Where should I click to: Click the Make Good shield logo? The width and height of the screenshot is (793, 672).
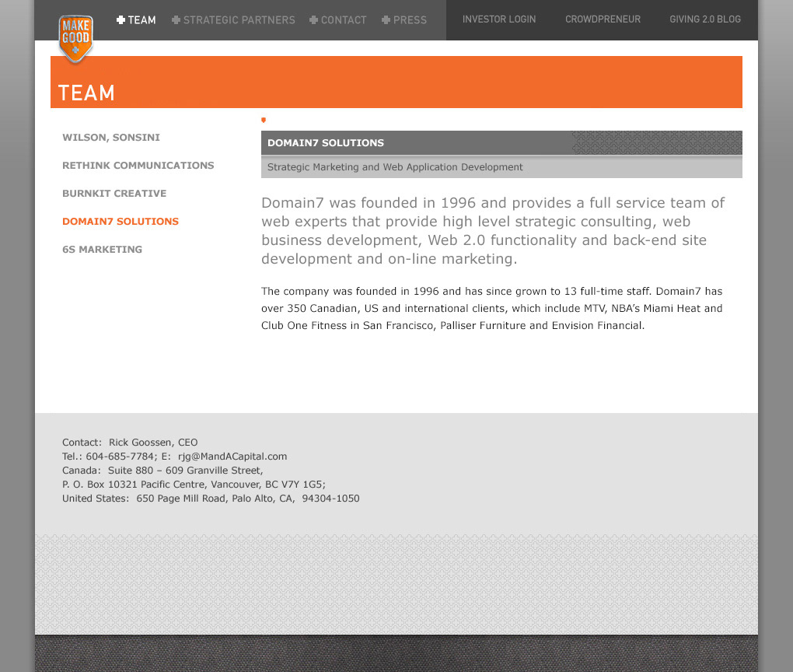click(75, 37)
